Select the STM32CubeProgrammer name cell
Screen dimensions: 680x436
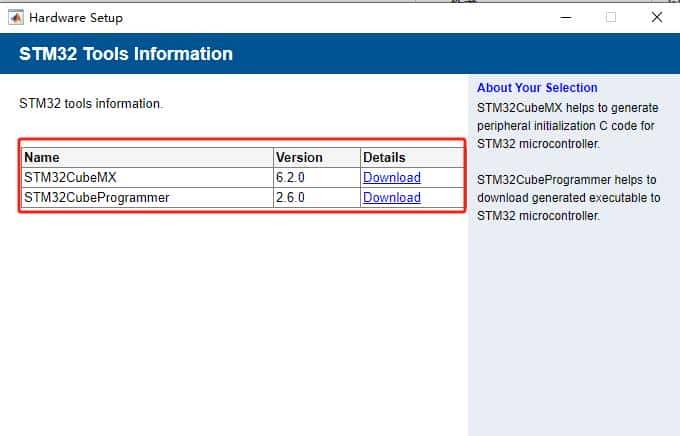pos(96,198)
